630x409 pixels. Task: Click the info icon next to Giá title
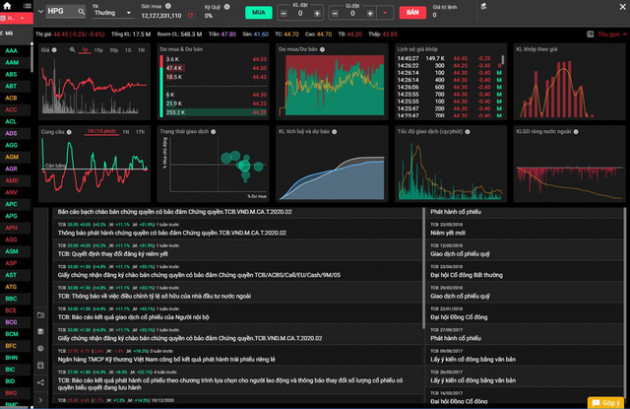tap(54, 48)
